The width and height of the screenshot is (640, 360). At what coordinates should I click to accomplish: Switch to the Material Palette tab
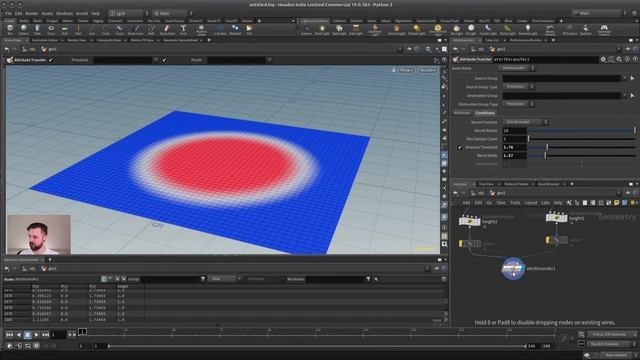click(516, 184)
